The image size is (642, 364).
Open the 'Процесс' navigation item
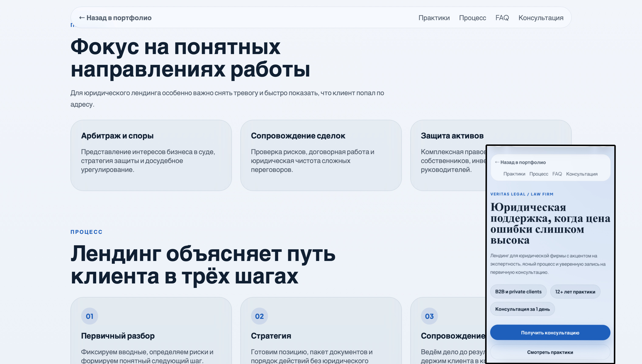473,18
